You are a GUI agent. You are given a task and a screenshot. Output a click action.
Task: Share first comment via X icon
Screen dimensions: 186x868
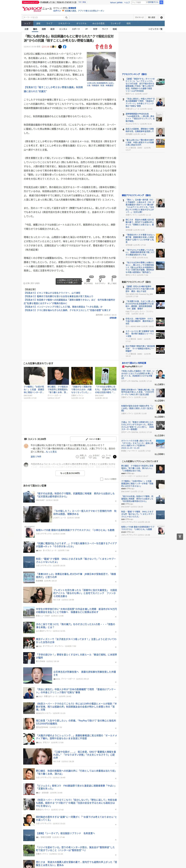(x=115, y=457)
